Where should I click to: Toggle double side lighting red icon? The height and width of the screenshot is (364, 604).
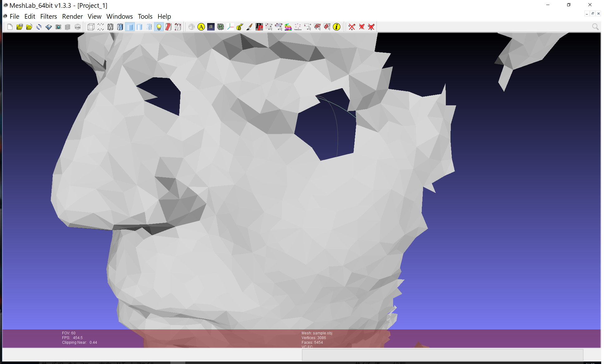point(168,27)
